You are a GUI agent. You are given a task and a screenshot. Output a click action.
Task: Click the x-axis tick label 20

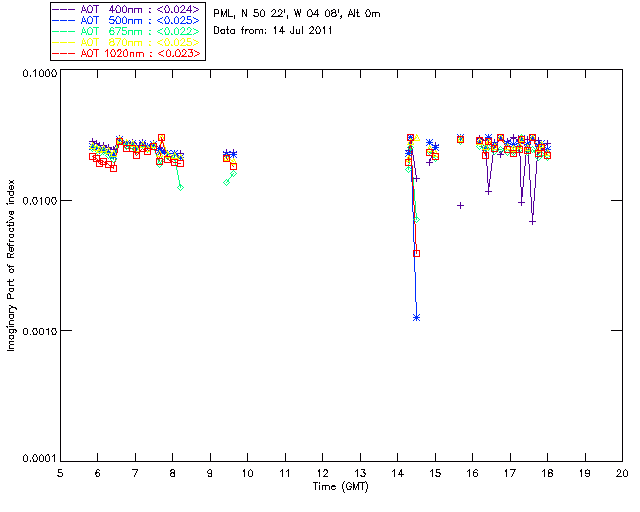(622, 473)
